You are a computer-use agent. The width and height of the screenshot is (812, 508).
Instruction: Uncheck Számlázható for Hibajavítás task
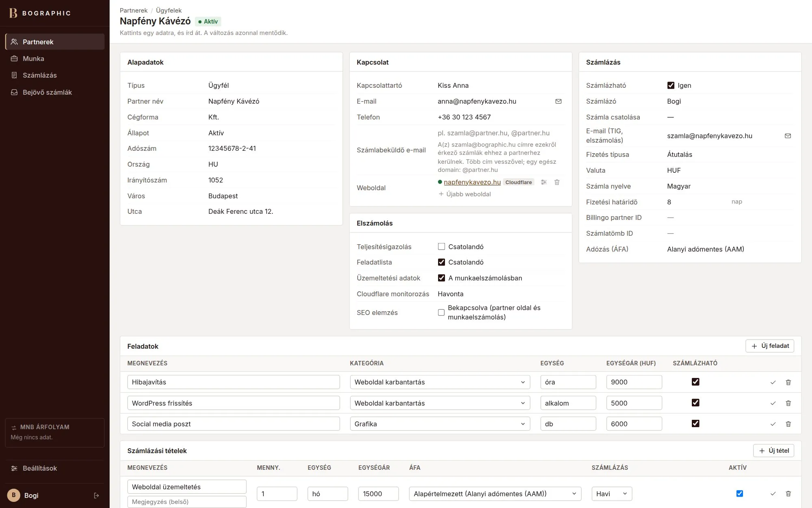point(695,382)
